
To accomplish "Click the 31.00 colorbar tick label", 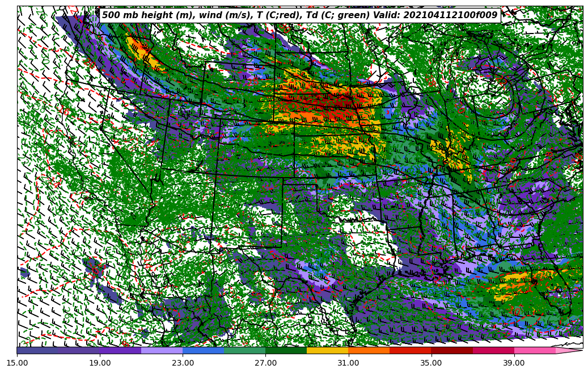I will [348, 362].
